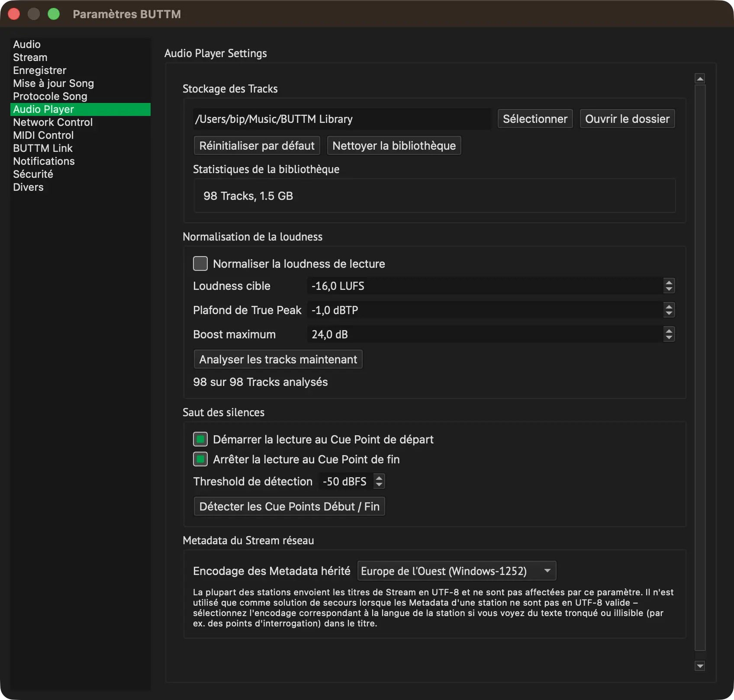Increase Plafond de True Peak value

[x=669, y=306]
